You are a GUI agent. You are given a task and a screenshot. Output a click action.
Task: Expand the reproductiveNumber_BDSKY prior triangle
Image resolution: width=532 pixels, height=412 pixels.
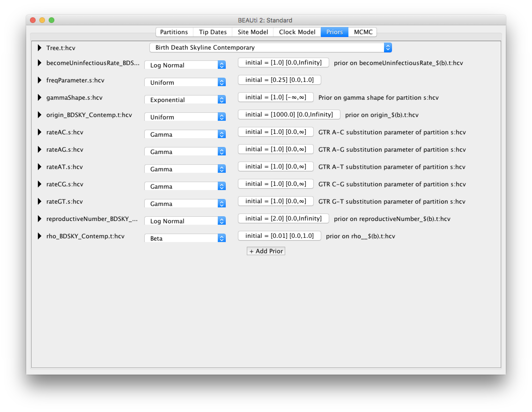[40, 219]
